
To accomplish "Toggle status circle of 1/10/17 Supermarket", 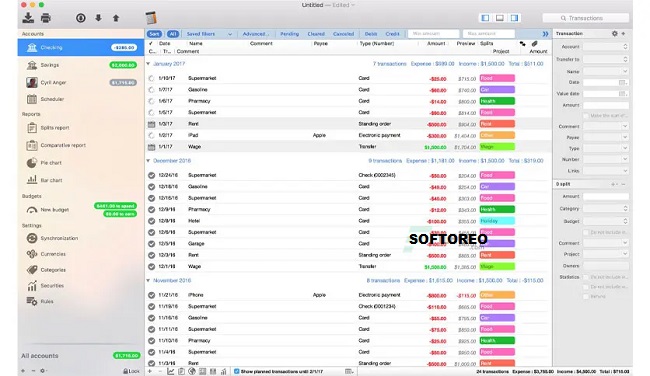I will coord(151,78).
